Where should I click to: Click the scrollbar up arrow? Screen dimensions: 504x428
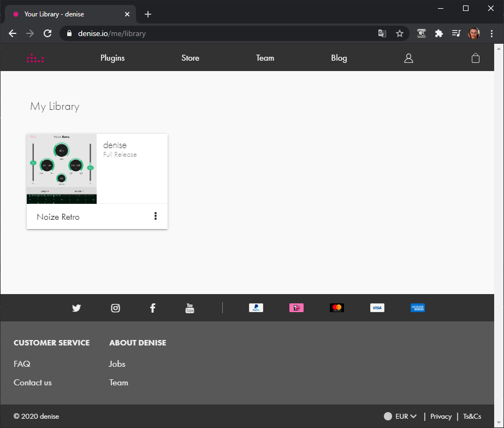(x=499, y=49)
